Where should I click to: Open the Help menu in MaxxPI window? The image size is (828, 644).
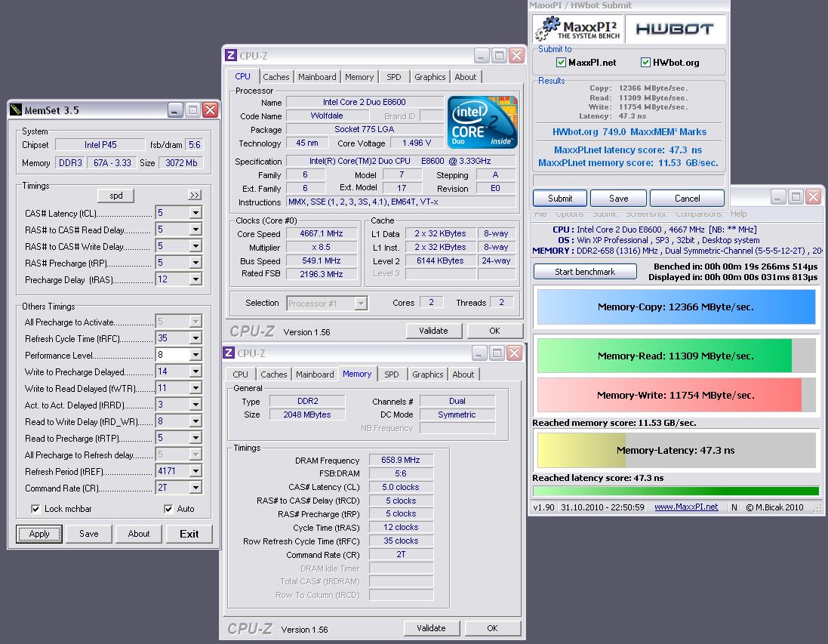point(738,214)
